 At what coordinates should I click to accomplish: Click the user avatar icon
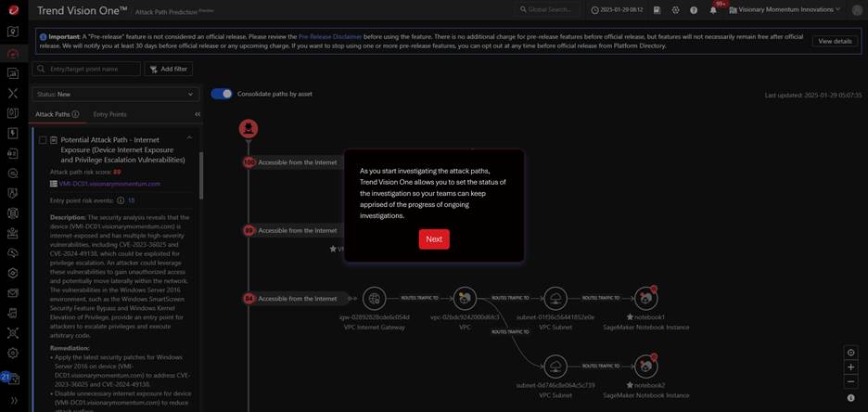[x=856, y=10]
